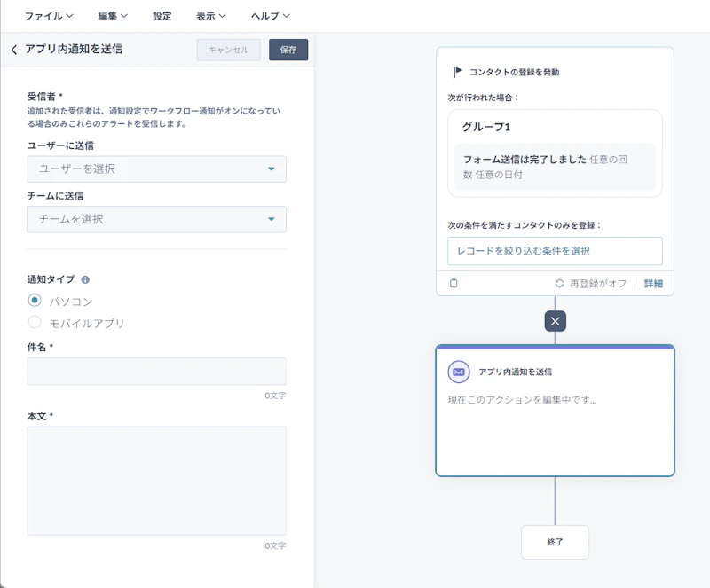Click the 保存 button
The image size is (710, 588).
[x=288, y=50]
